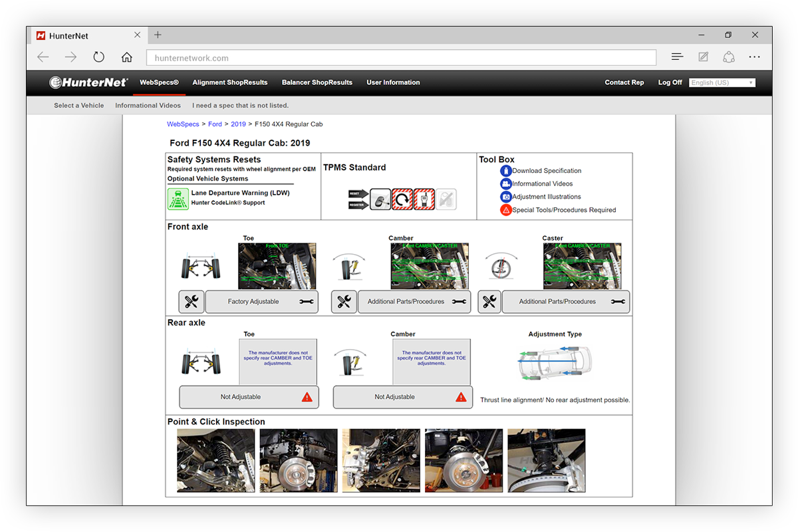Open the share icon in browser toolbar
The width and height of the screenshot is (798, 532).
(729, 57)
